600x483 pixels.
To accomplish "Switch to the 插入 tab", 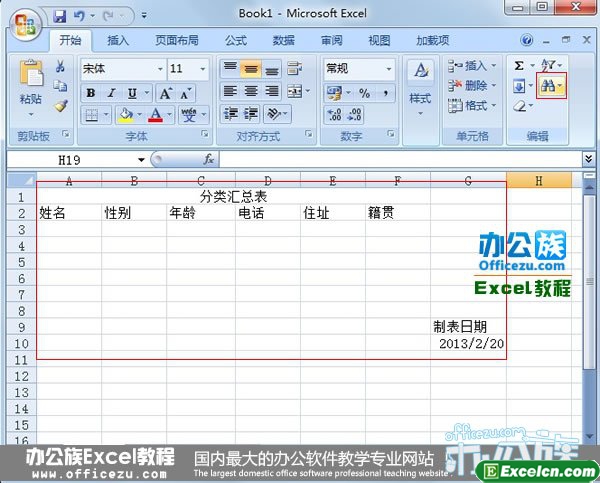I will tap(118, 40).
